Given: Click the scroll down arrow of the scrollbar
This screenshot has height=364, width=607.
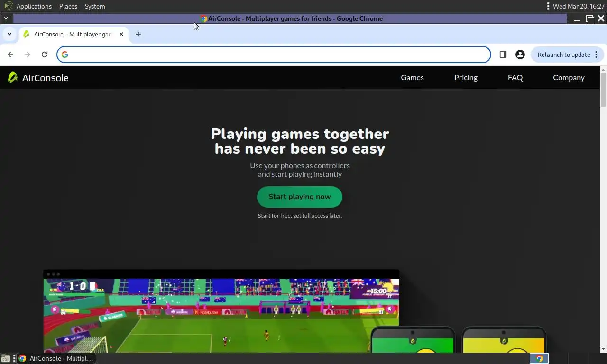Looking at the screenshot, I should pos(603,349).
